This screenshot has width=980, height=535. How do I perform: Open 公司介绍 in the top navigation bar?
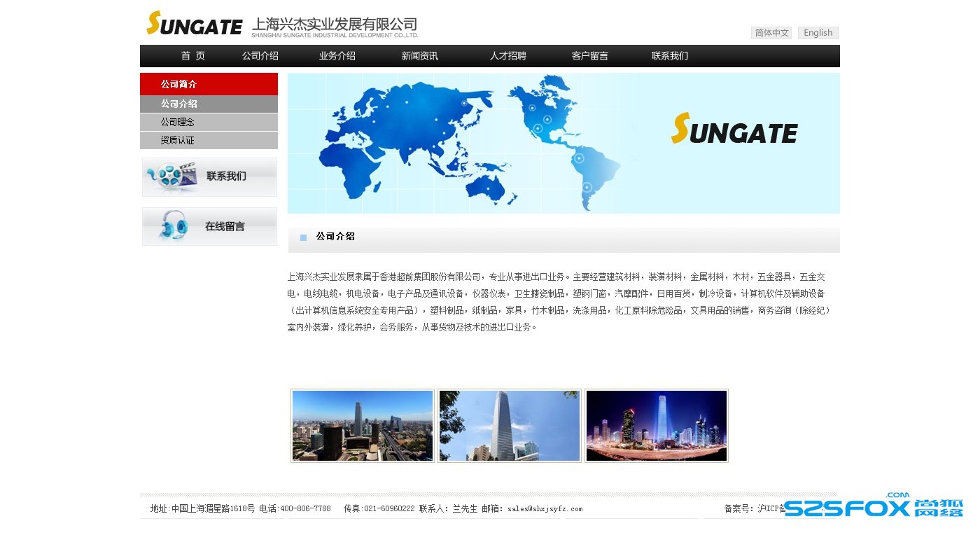click(x=260, y=56)
